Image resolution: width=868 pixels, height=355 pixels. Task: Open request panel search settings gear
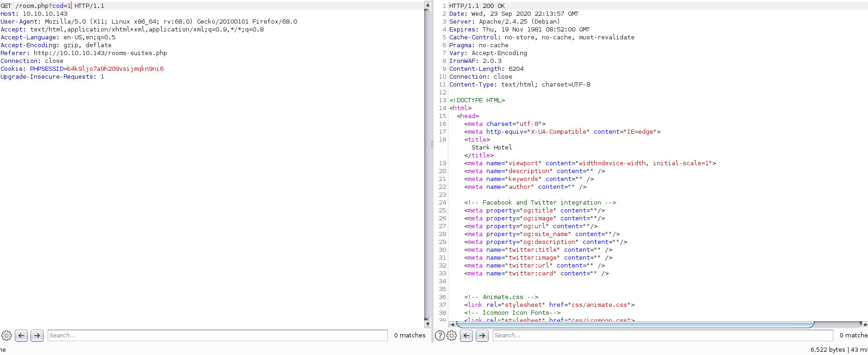point(6,336)
